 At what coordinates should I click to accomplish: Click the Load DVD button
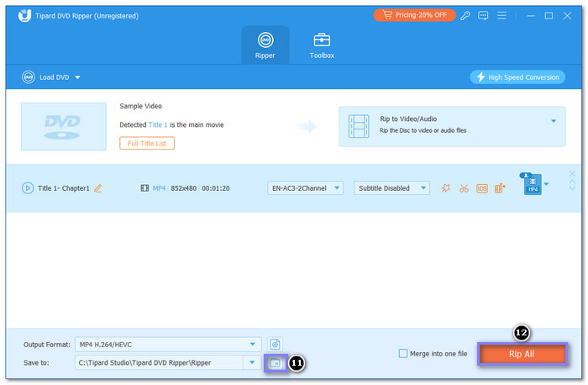pyautogui.click(x=45, y=77)
